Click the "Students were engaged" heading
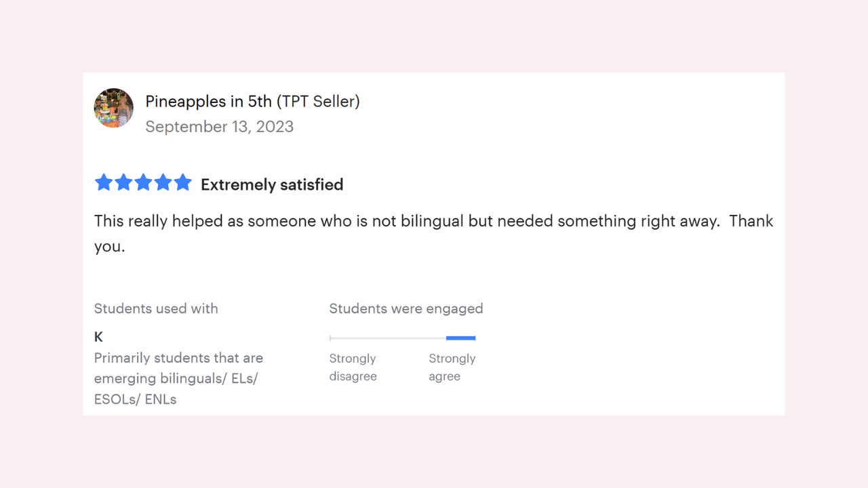Viewport: 868px width, 488px height. pyautogui.click(x=406, y=308)
